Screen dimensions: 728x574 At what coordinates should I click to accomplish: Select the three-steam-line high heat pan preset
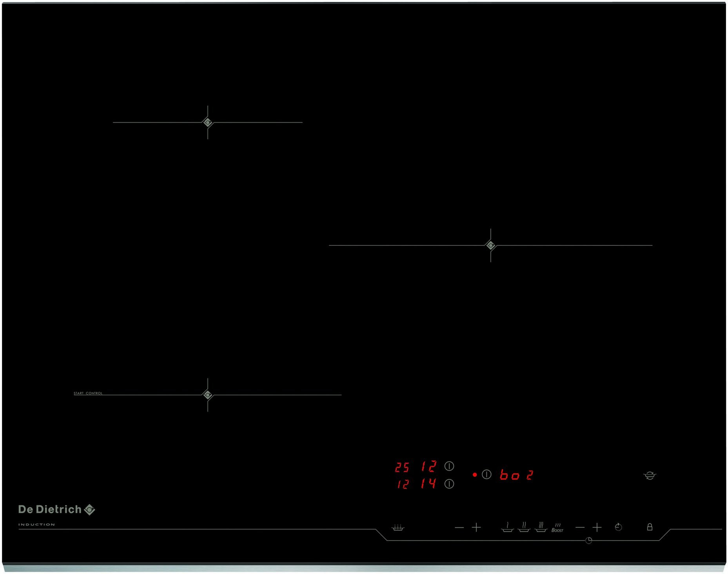(541, 527)
